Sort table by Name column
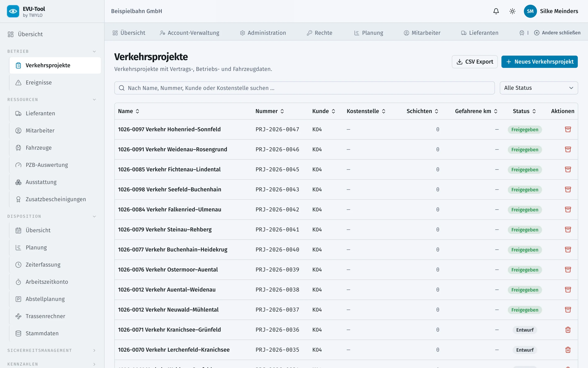The width and height of the screenshot is (588, 368). pos(129,111)
